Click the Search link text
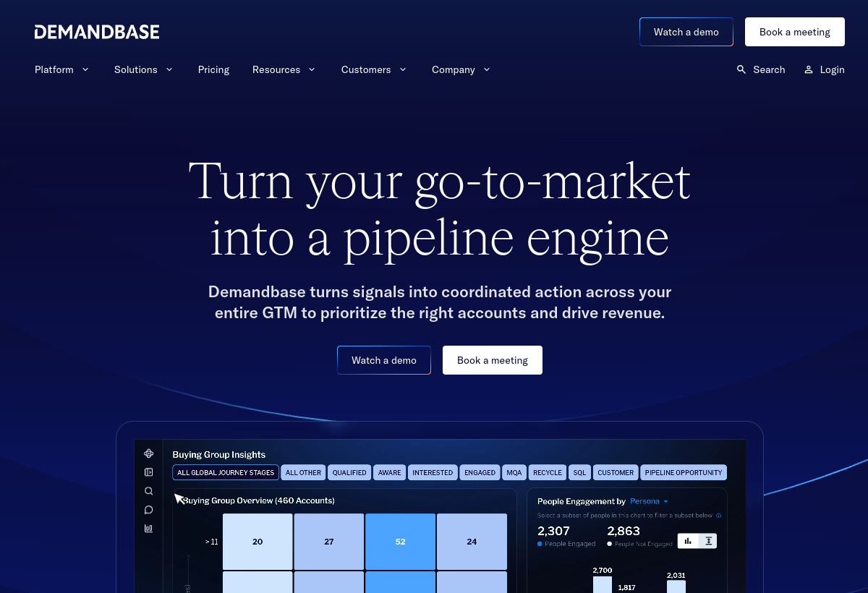 (769, 69)
